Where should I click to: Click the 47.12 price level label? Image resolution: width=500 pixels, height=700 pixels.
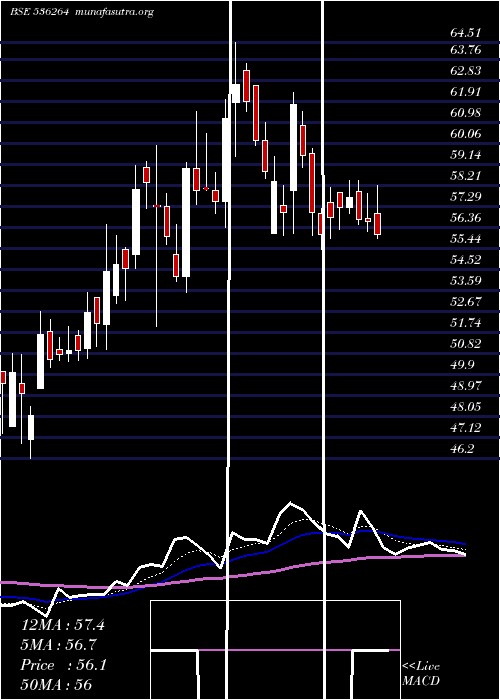pos(466,427)
